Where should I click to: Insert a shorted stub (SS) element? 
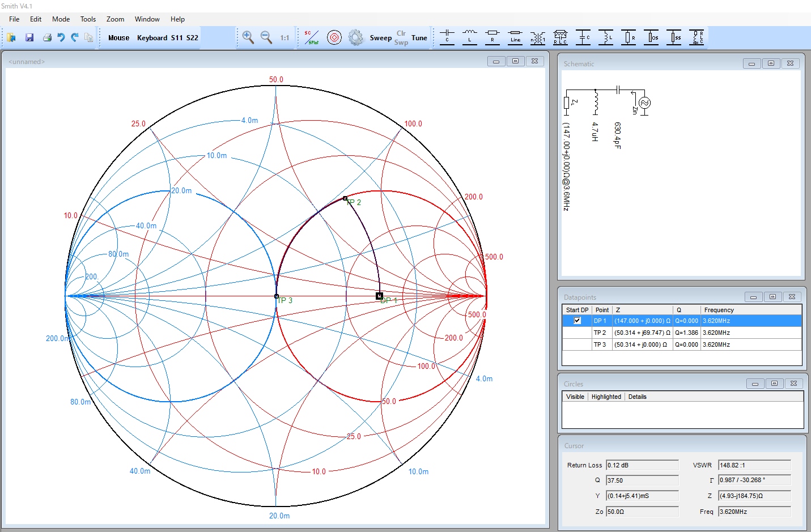674,37
